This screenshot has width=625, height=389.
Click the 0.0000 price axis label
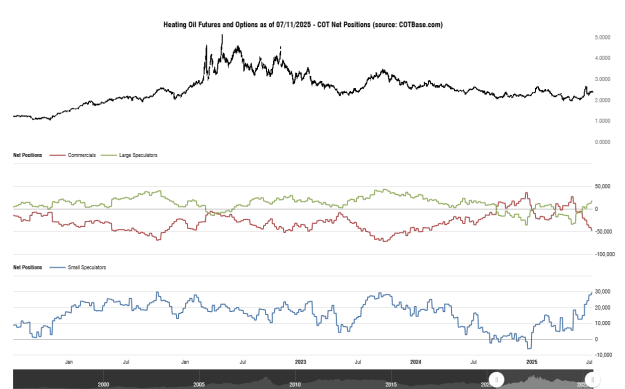tap(602, 142)
